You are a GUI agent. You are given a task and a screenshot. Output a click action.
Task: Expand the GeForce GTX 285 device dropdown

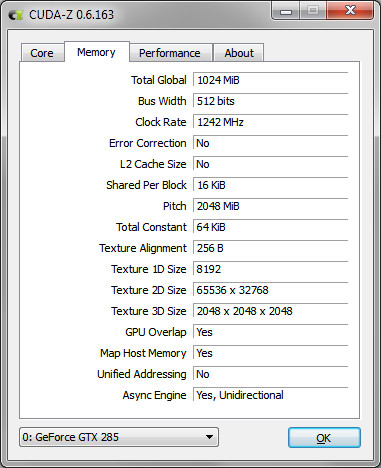coord(119,437)
